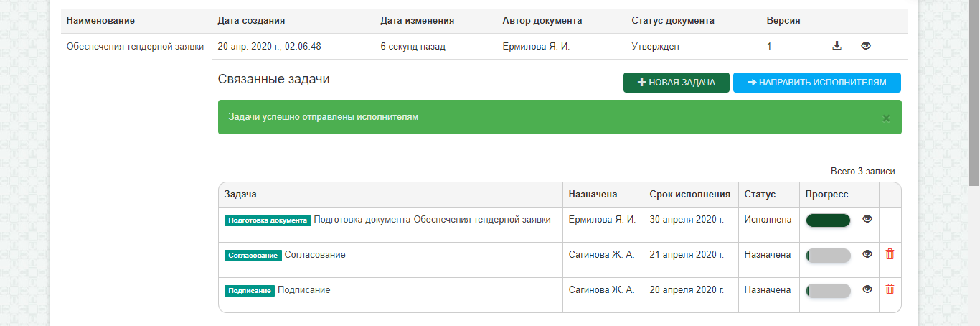
Task: Select the green Согласование tag label
Action: [x=253, y=256]
